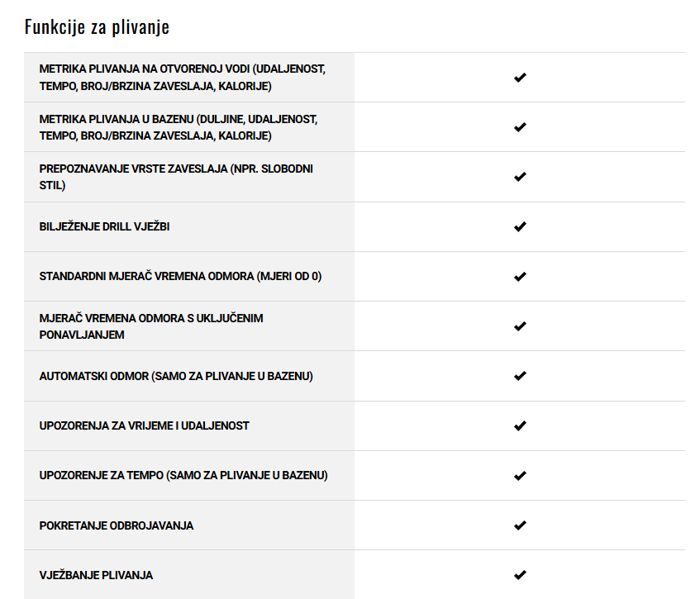Click checkmark for open water swim metrics
This screenshot has width=700, height=599.
(x=520, y=78)
